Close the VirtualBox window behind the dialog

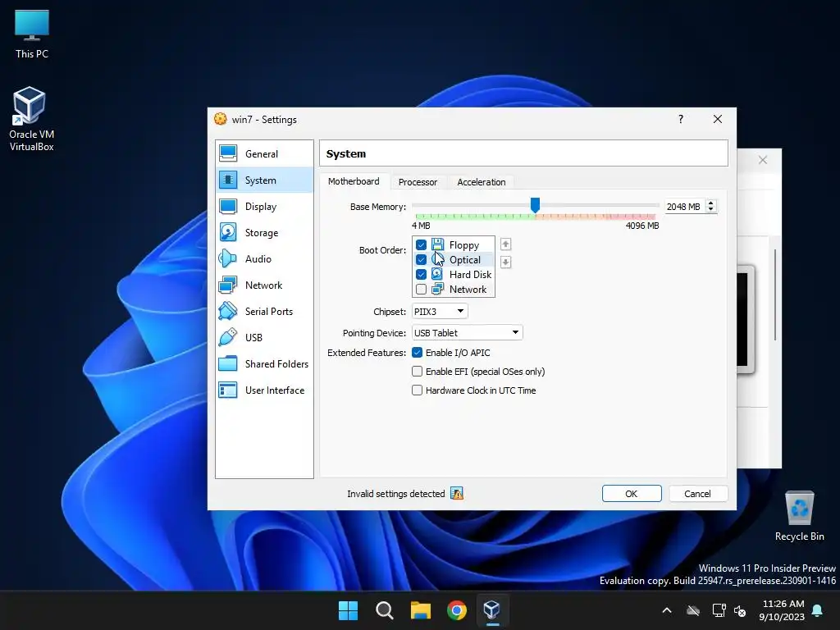click(763, 160)
